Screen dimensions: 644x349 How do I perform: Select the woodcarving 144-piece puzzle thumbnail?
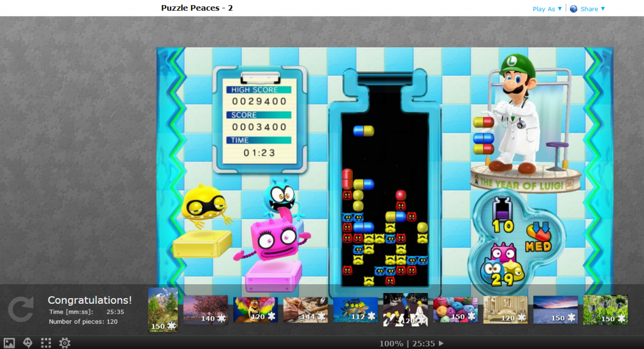click(x=306, y=310)
